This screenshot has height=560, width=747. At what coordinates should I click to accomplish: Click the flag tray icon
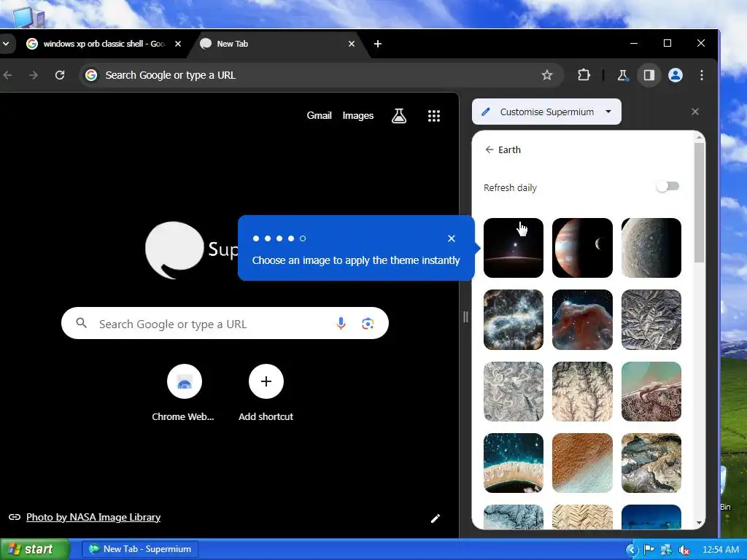click(x=649, y=550)
